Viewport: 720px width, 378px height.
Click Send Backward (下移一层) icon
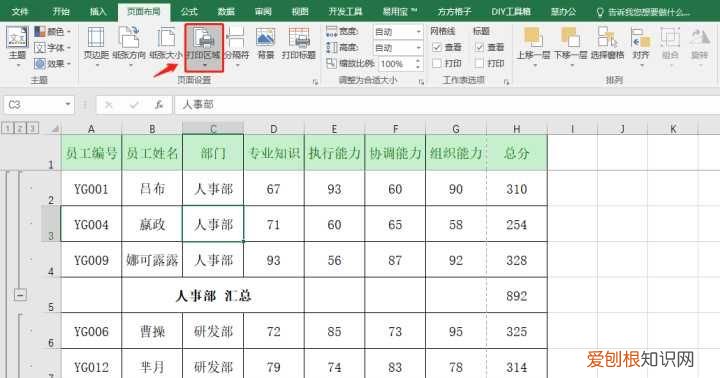[x=570, y=38]
